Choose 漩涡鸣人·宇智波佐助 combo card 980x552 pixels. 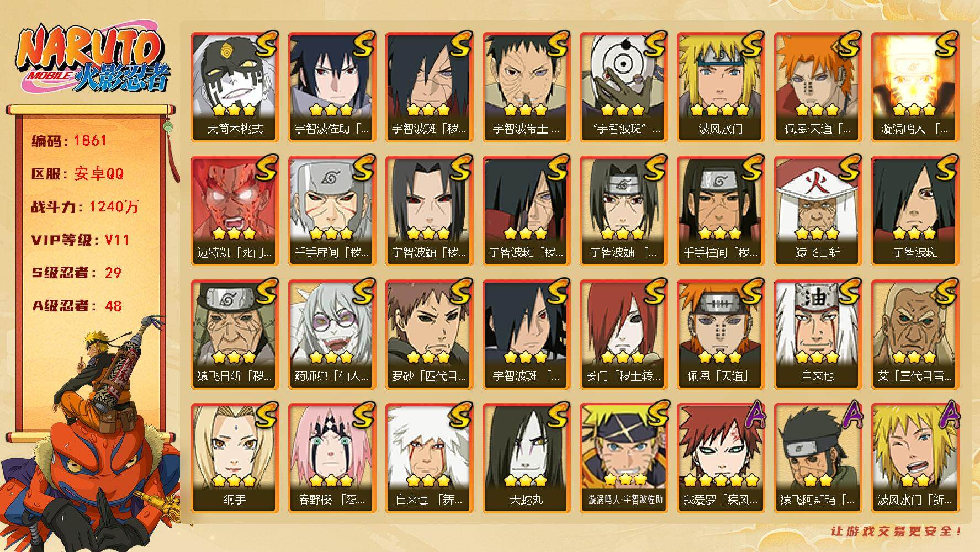[x=623, y=458]
